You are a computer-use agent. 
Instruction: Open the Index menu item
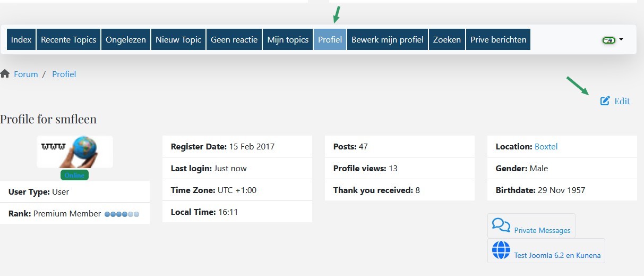(x=21, y=39)
